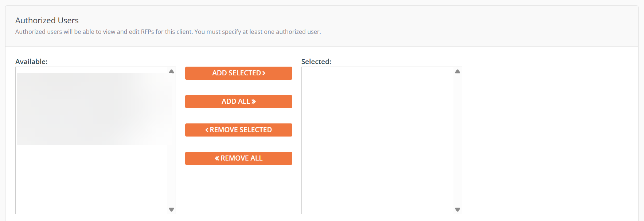Image resolution: width=644 pixels, height=221 pixels.
Task: Click the double left chevron on Remove All
Action: pyautogui.click(x=217, y=158)
